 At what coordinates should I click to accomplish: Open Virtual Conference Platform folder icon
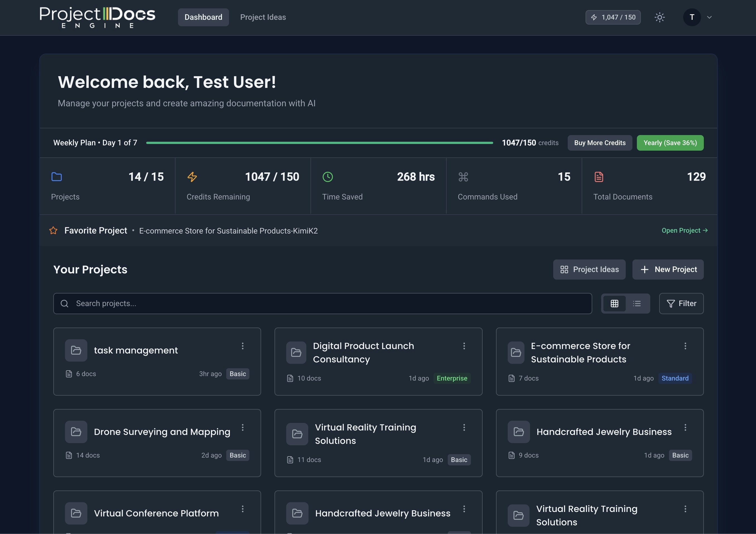tap(76, 513)
